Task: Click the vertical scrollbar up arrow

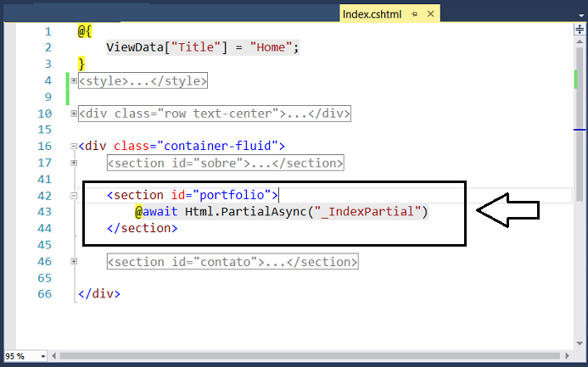Action: pos(580,42)
